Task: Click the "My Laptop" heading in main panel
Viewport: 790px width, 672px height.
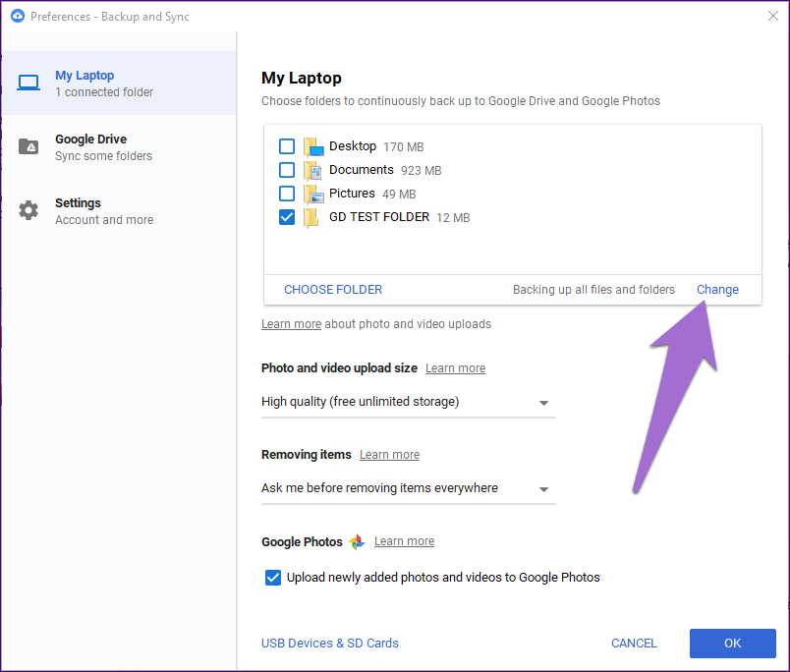Action: [302, 78]
